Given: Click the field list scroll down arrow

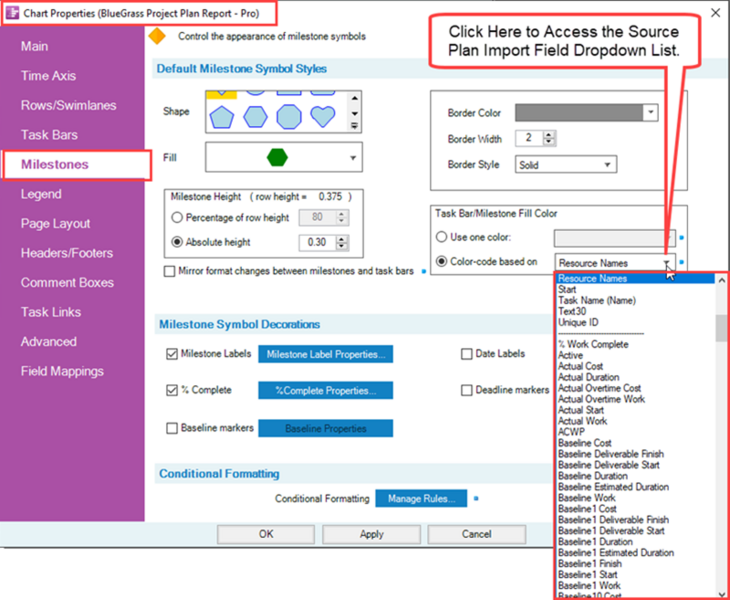Looking at the screenshot, I should (x=721, y=594).
